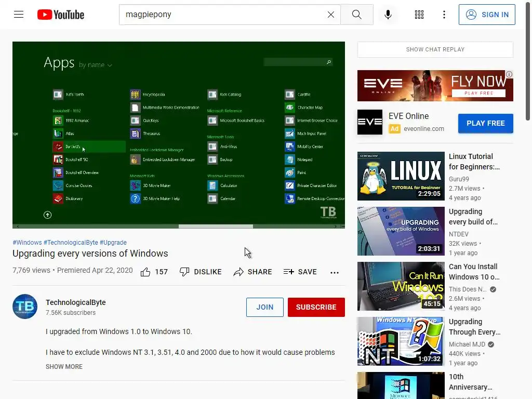Click the PLAY FREE ad button
The height and width of the screenshot is (399, 532).
486,123
